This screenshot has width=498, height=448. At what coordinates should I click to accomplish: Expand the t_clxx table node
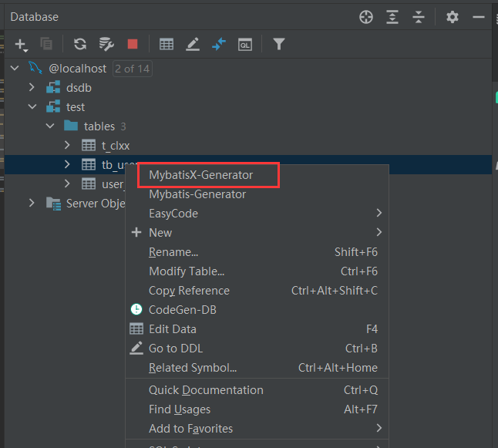click(x=67, y=145)
